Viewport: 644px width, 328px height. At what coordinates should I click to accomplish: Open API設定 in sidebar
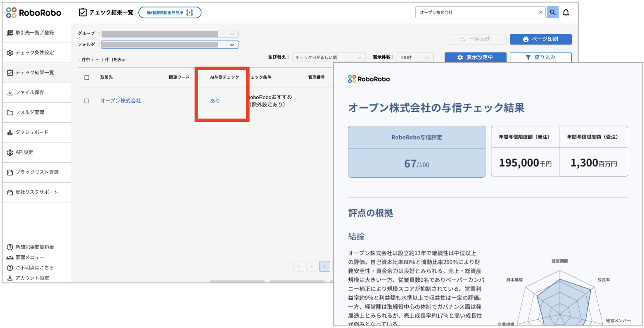36,152
